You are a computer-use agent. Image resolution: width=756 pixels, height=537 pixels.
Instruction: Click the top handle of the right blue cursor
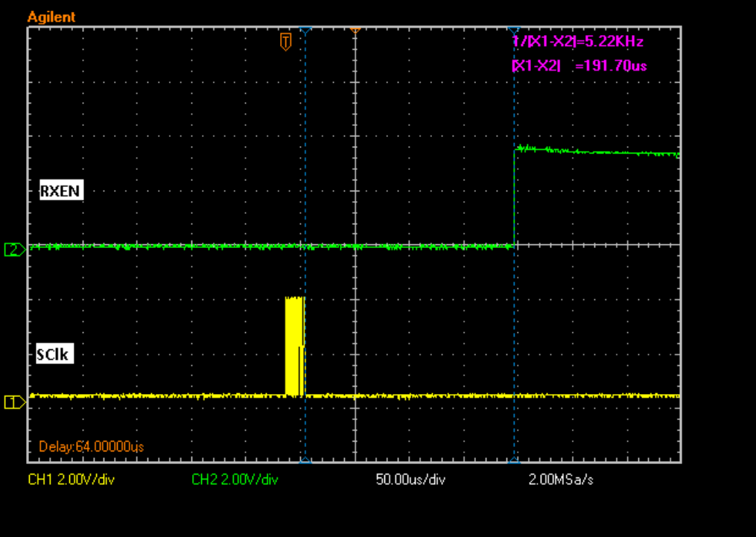[x=514, y=30]
